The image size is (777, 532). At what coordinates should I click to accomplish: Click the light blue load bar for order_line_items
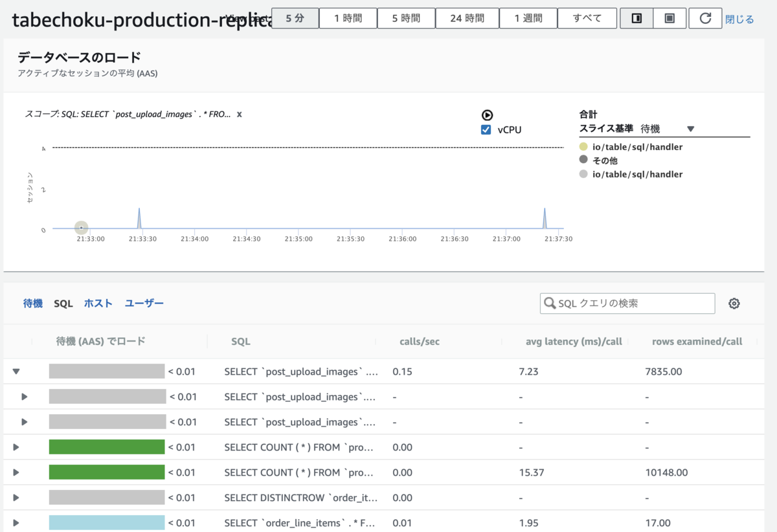107,523
